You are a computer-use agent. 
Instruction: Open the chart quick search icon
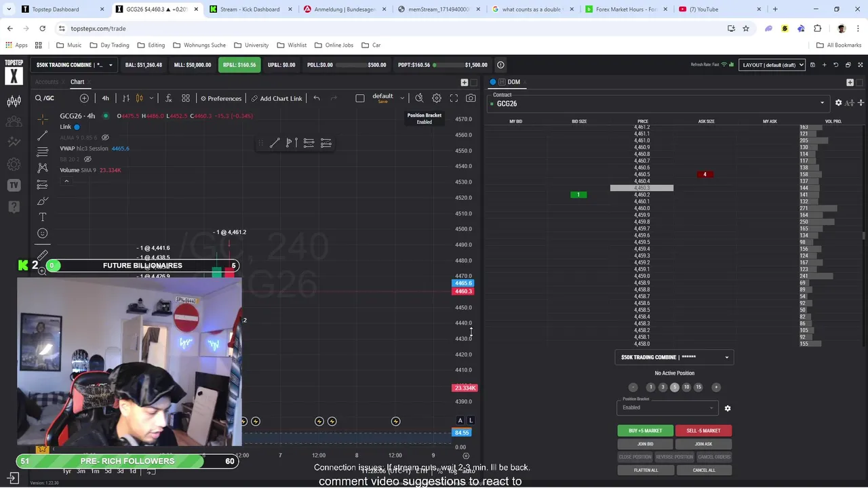point(419,98)
